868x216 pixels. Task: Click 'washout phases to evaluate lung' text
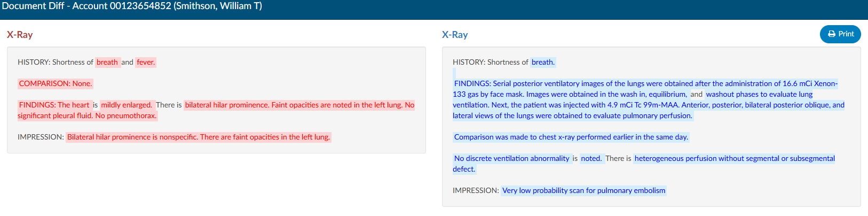click(759, 94)
